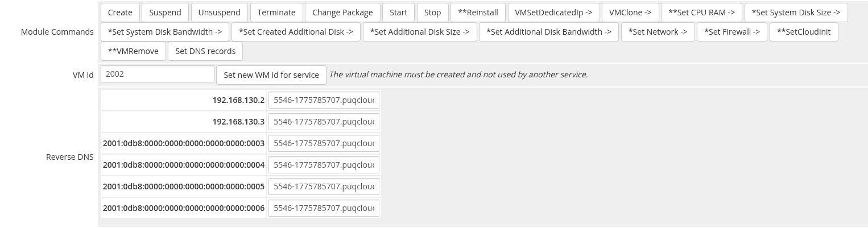Click *Set Firewall button

[731, 32]
